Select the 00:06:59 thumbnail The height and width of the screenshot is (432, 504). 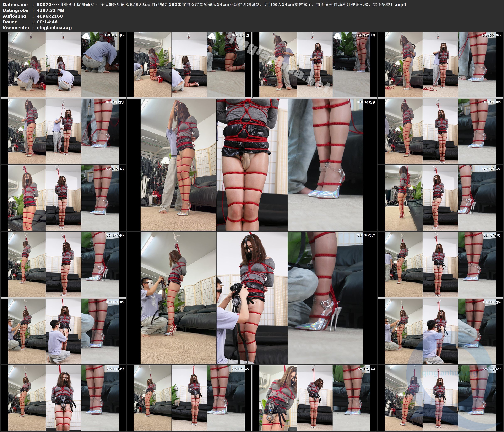(x=440, y=198)
